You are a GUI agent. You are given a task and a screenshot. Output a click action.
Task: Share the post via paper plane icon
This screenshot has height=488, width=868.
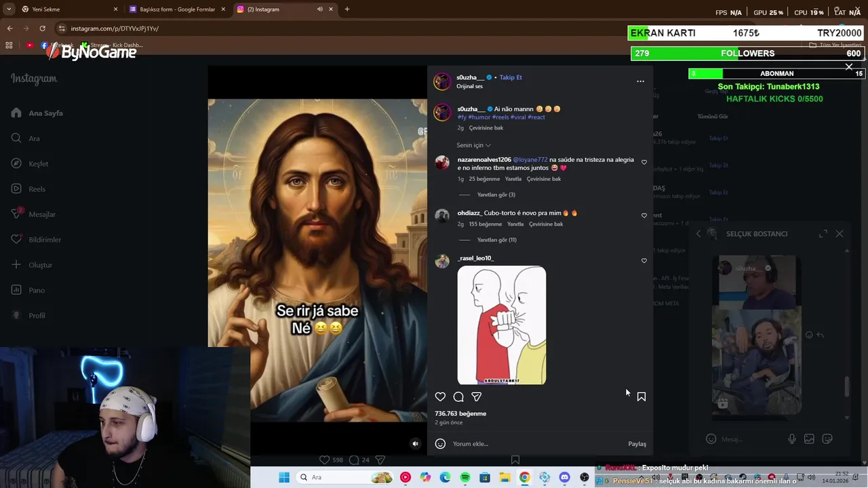click(x=477, y=396)
